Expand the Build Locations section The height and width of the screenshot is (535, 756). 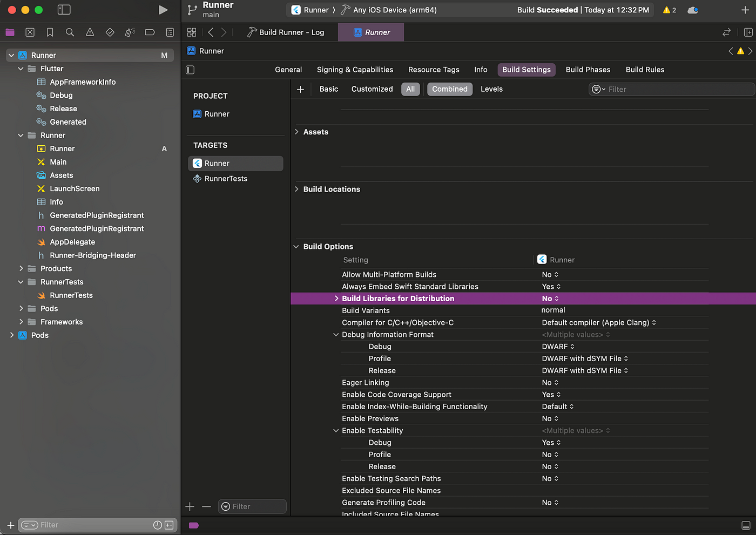[296, 189]
